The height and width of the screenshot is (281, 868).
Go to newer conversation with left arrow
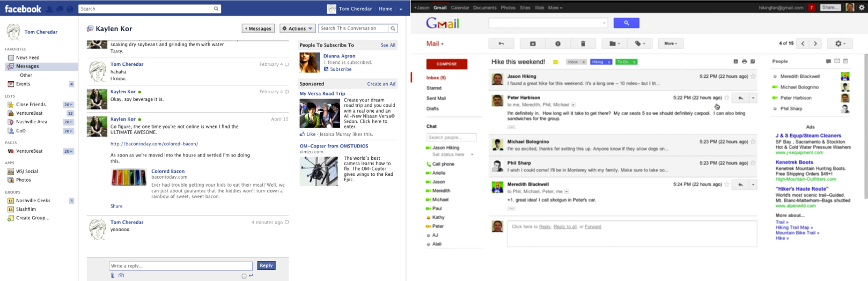tap(803, 43)
